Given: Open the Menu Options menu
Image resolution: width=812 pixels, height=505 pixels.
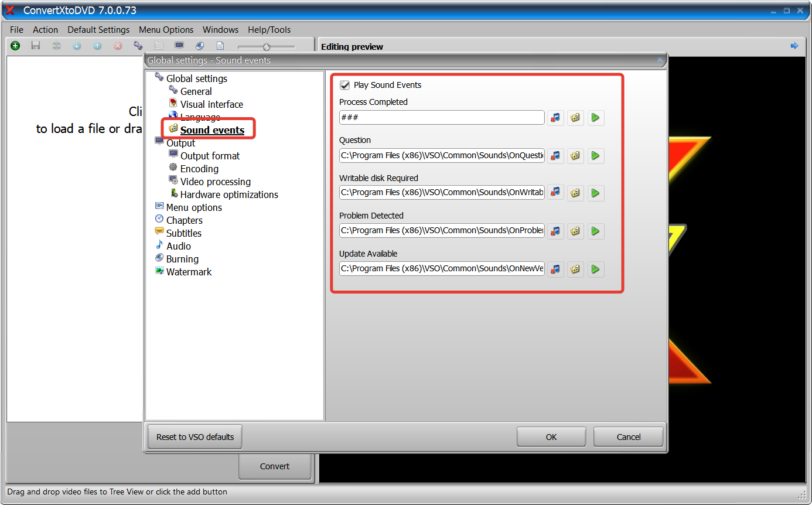Looking at the screenshot, I should tap(166, 29).
